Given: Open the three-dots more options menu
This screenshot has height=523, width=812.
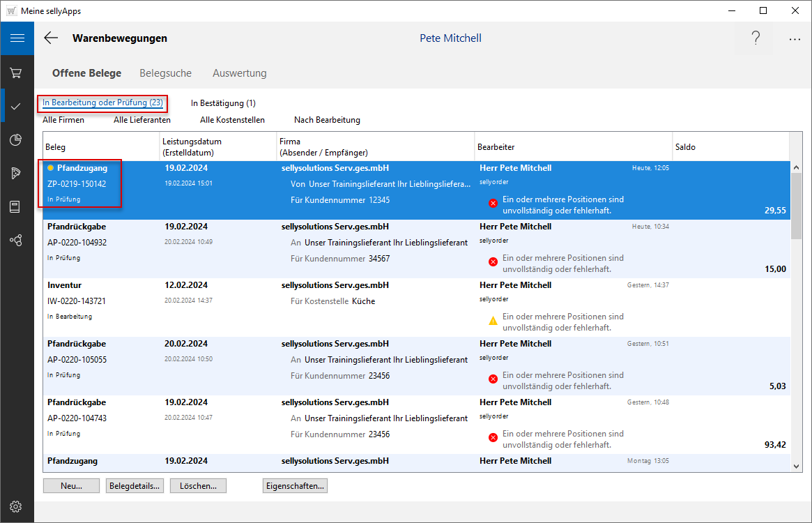Looking at the screenshot, I should pos(795,39).
